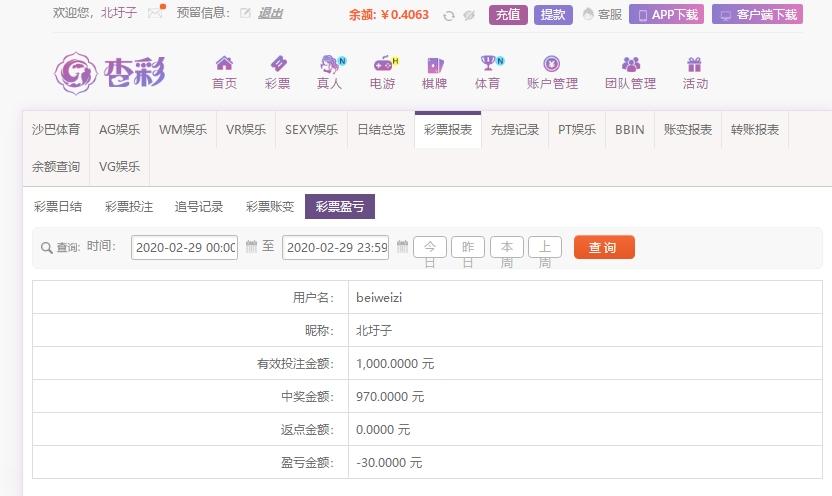Click the orange 查询 search button
Image resolution: width=832 pixels, height=496 pixels.
click(604, 247)
